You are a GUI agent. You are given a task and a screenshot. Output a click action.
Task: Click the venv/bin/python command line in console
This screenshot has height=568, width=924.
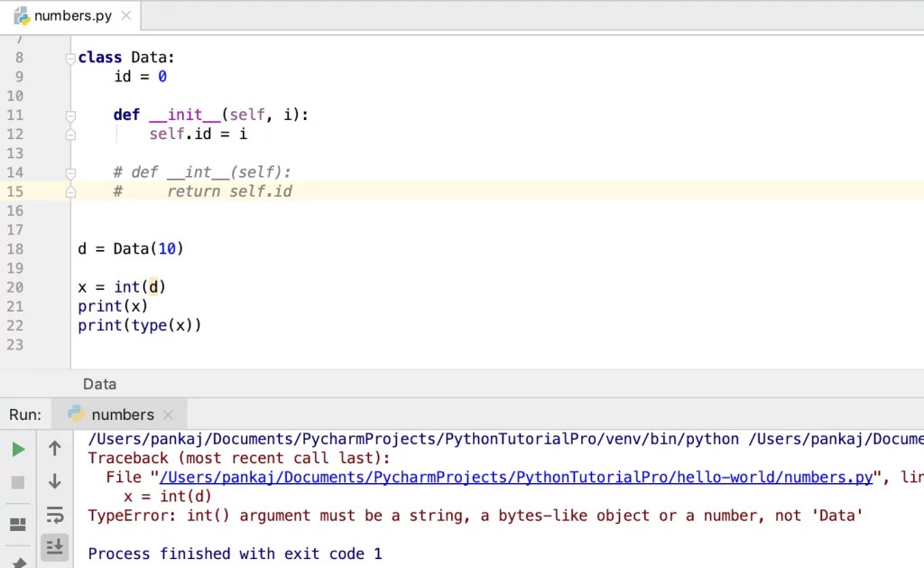[x=505, y=440]
